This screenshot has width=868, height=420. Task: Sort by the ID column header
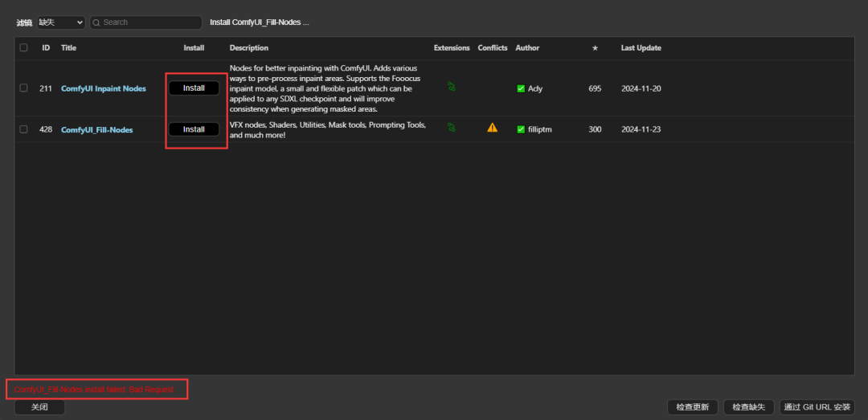tap(46, 48)
